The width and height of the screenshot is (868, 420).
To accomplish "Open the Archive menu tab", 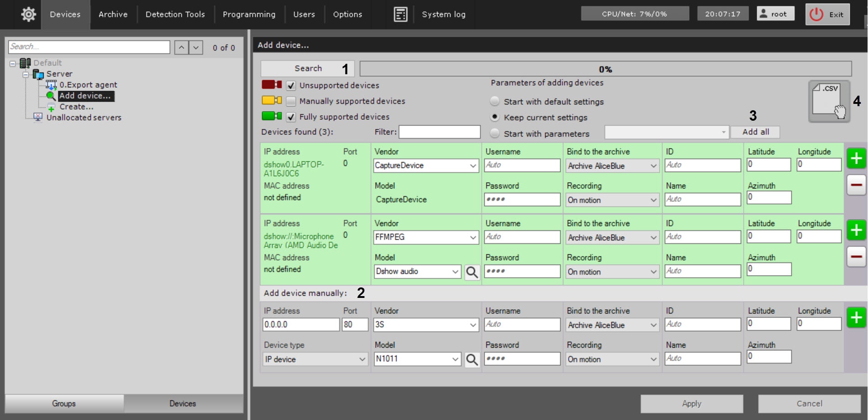I will pos(113,15).
